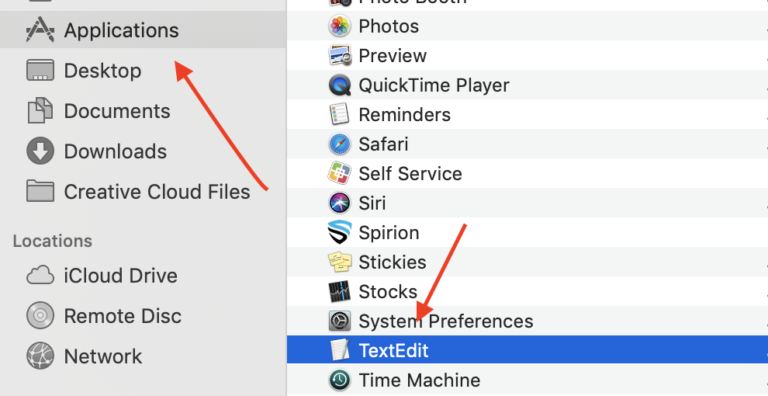Open Documents folder in sidebar

(x=143, y=111)
